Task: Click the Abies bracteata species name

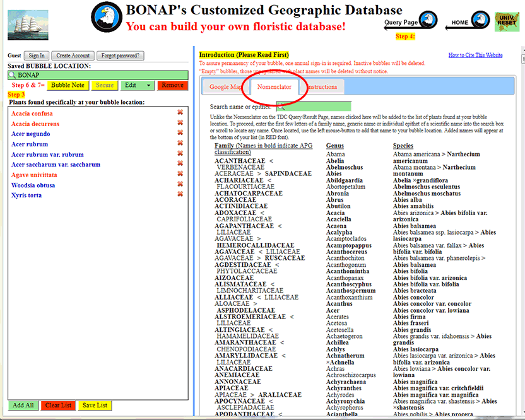Action: pos(415,291)
